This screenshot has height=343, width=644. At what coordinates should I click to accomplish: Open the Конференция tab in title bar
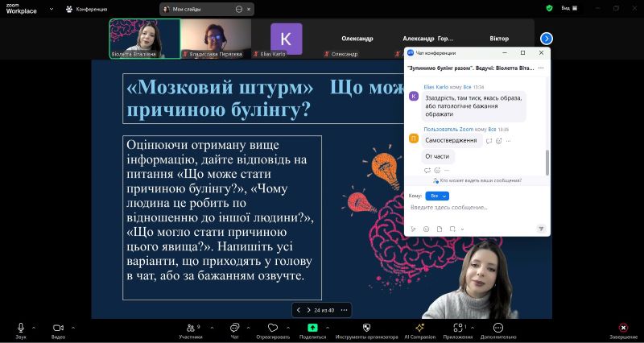coord(87,9)
